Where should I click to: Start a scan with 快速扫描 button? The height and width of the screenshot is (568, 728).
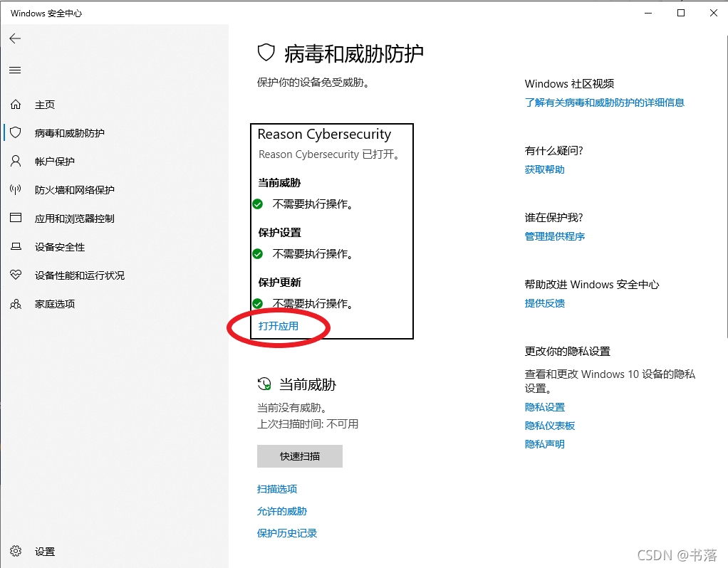[300, 456]
